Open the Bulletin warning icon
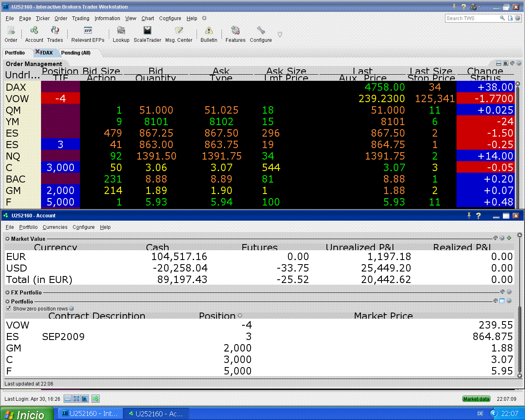 (209, 31)
